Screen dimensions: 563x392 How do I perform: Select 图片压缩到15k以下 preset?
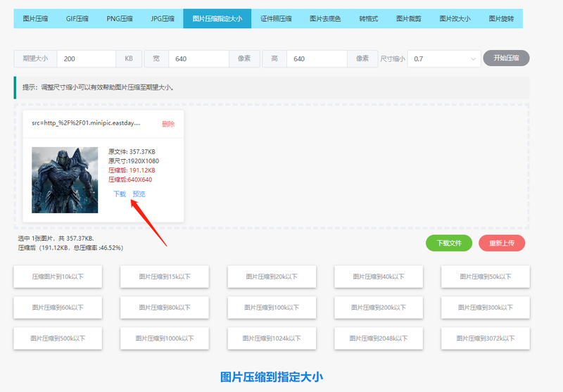(165, 277)
